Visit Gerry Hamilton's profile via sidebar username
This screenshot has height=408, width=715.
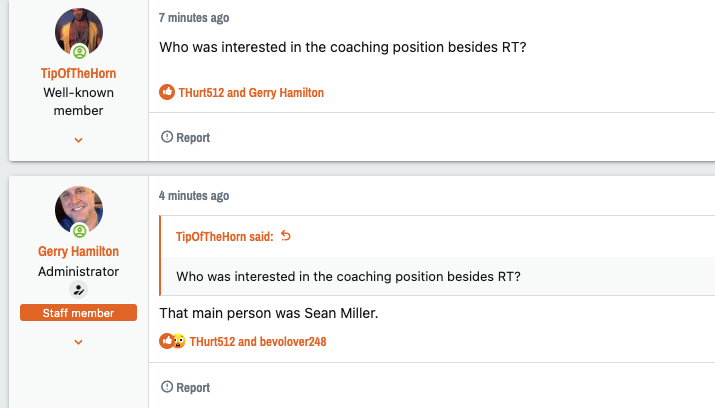coord(79,252)
